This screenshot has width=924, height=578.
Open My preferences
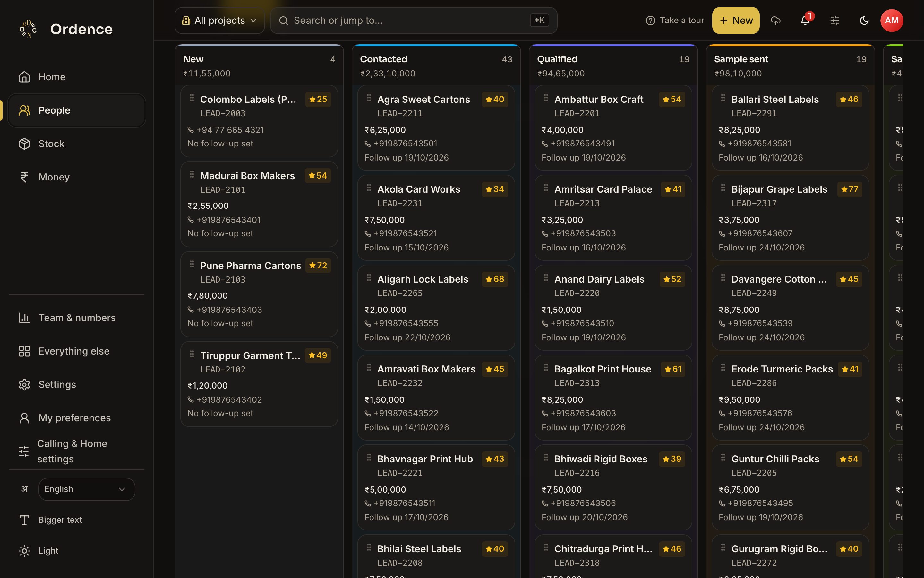[76, 418]
